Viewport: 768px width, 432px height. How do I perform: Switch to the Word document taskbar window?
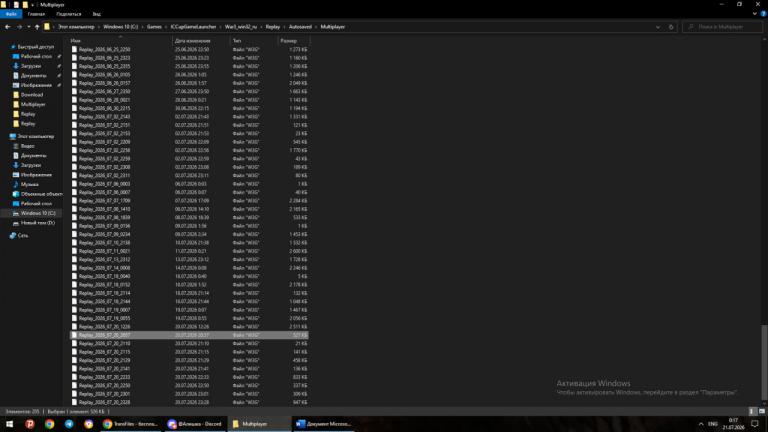tap(324, 424)
